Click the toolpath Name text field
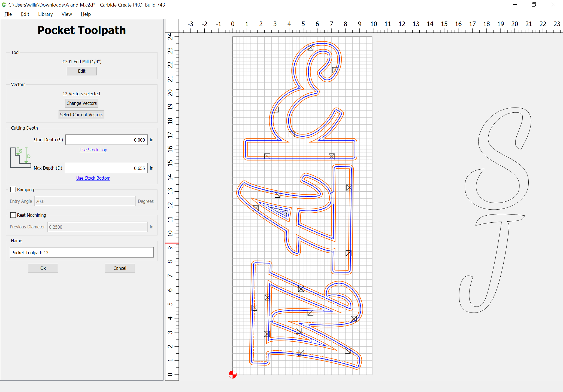The width and height of the screenshot is (563, 392). 81,252
